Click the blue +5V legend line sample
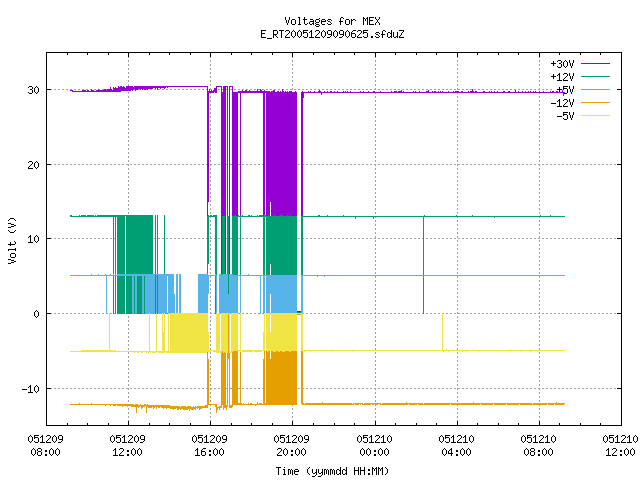The image size is (640, 480). point(595,89)
